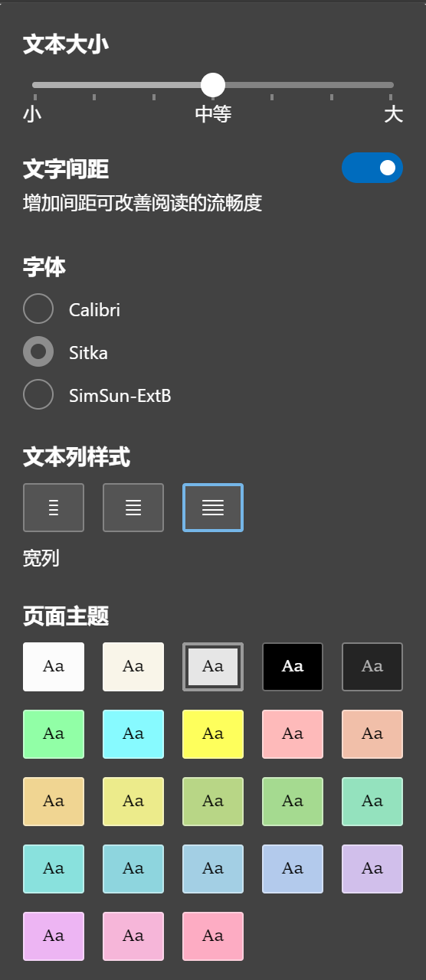
Task: Apply the selected light gray page theme
Action: (213, 667)
